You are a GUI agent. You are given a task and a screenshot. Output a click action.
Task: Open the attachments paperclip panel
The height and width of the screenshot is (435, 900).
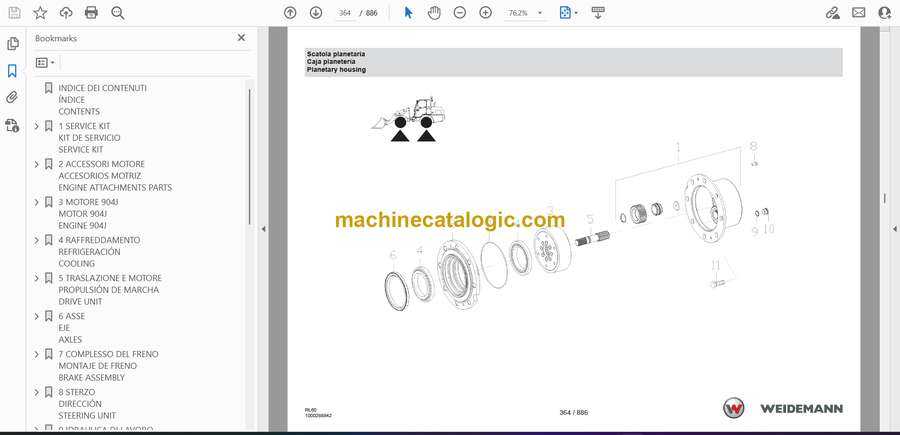pos(12,98)
